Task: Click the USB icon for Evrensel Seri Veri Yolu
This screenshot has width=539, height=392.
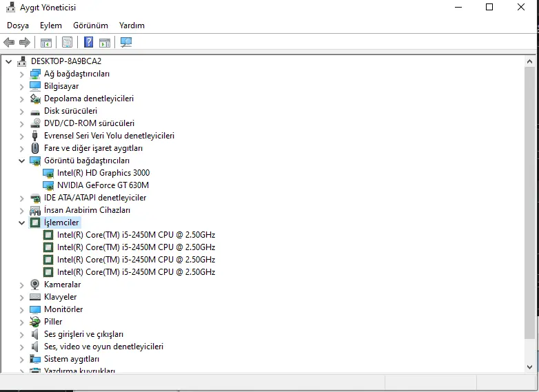Action: coord(34,136)
